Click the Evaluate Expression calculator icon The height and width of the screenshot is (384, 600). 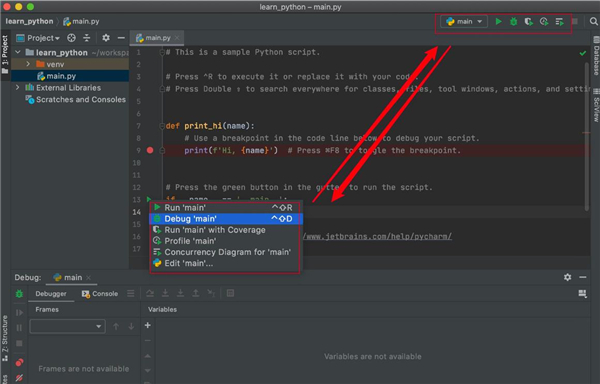[x=230, y=293]
